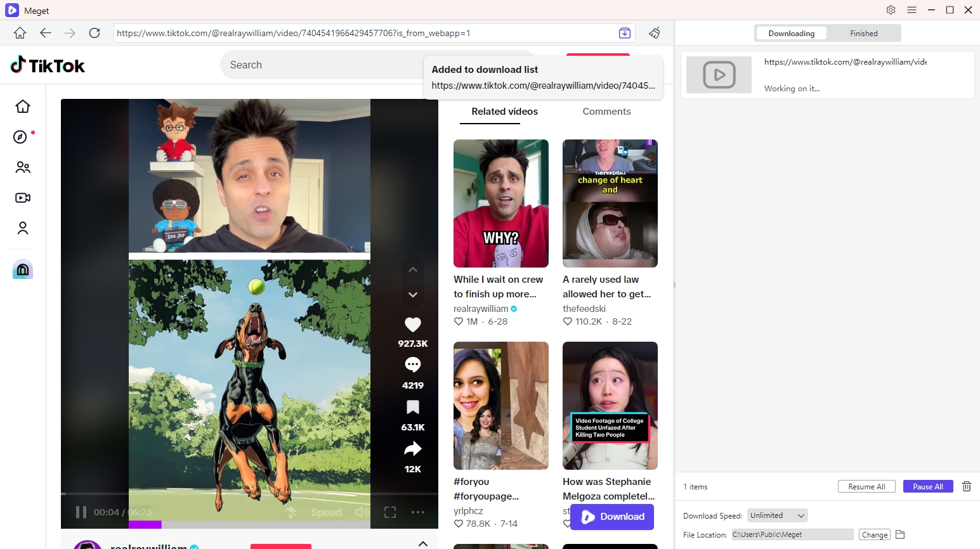Select Comments tab
This screenshot has height=549, width=980.
607,112
